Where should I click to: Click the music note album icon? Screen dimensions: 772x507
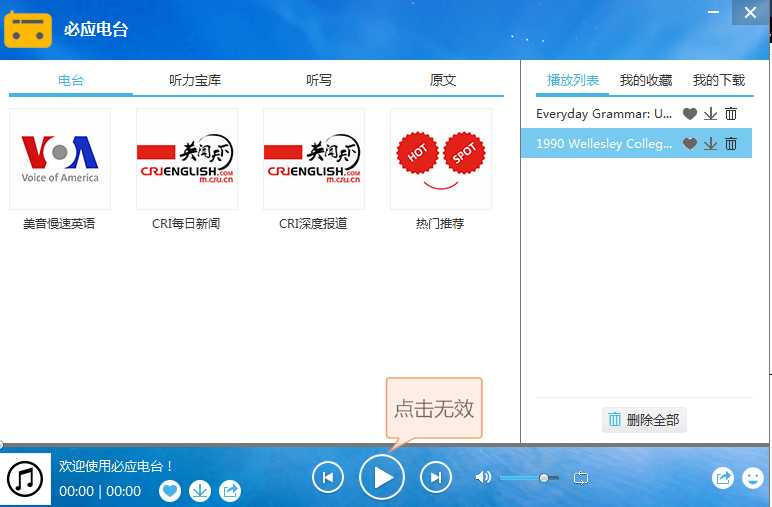pyautogui.click(x=25, y=478)
